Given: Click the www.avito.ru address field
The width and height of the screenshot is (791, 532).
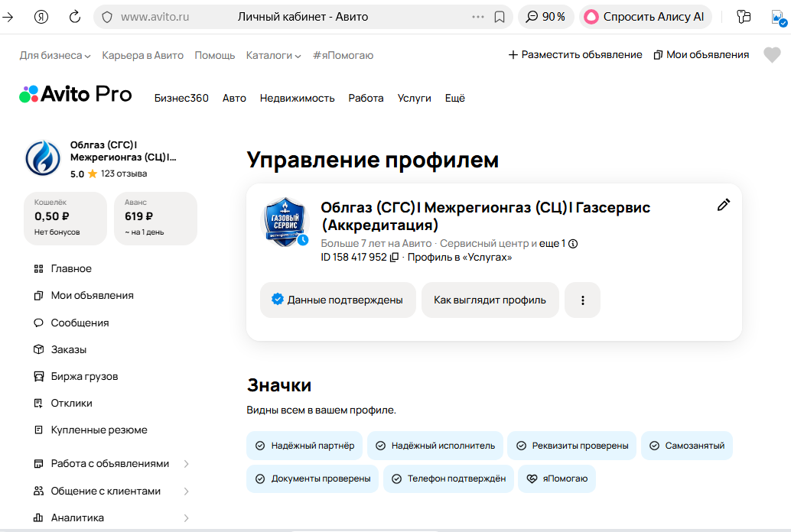Looking at the screenshot, I should pyautogui.click(x=155, y=17).
